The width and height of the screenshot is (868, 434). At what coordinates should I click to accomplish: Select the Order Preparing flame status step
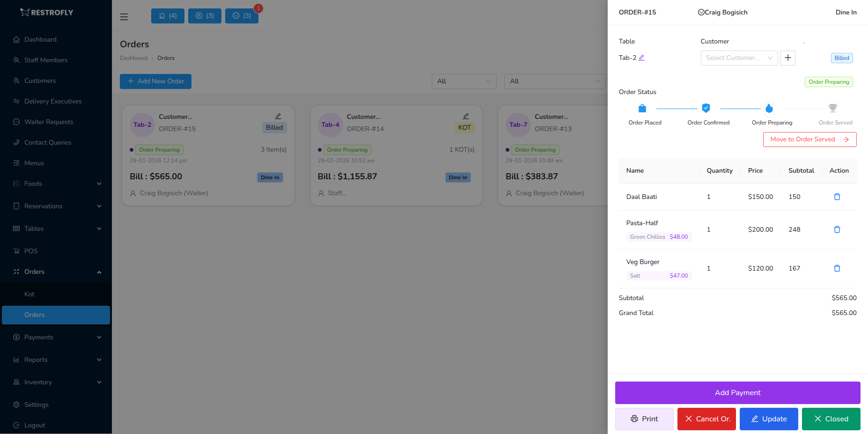(769, 108)
